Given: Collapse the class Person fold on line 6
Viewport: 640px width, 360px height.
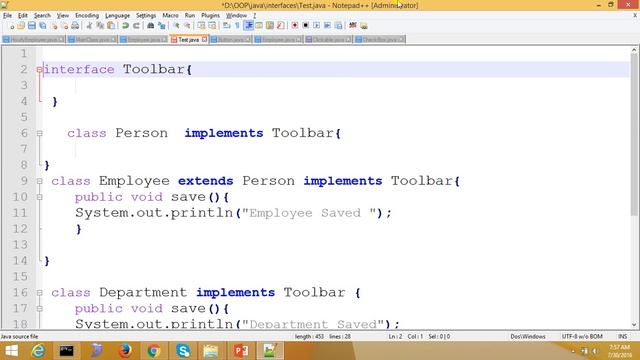Looking at the screenshot, I should [x=40, y=133].
